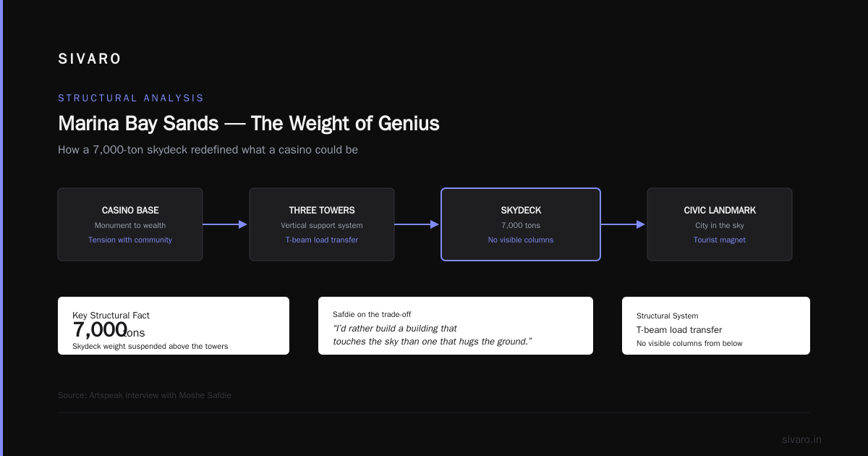868x456 pixels.
Task: Click 'Tourist magnet' text
Action: (x=720, y=240)
